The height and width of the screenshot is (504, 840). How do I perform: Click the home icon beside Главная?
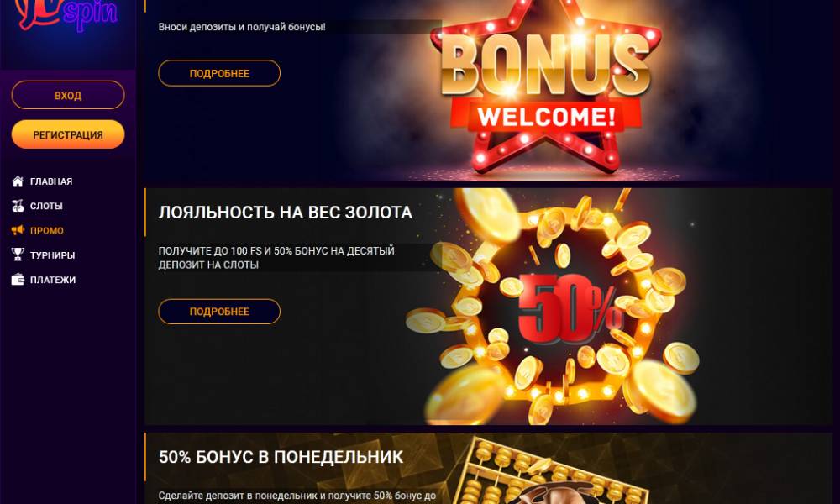point(18,181)
